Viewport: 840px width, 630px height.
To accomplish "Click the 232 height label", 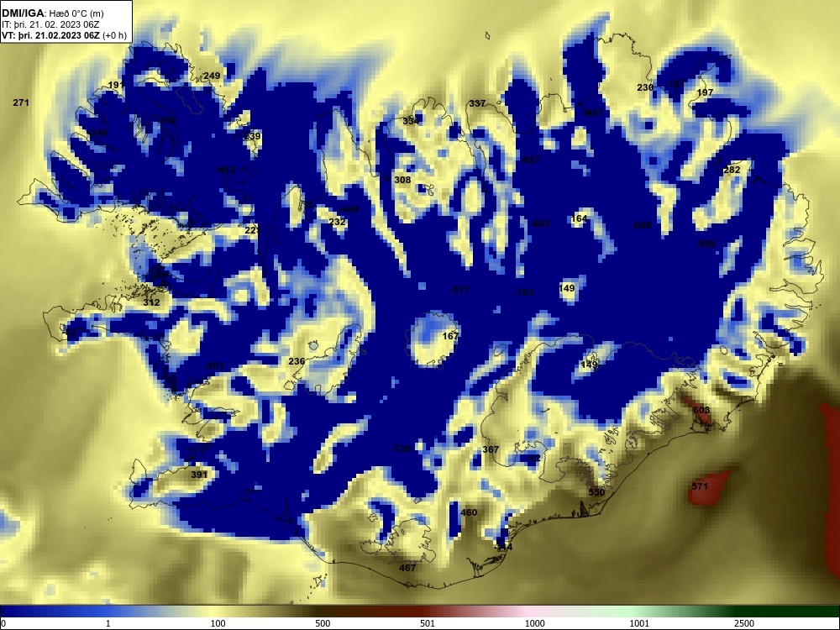I will [337, 222].
